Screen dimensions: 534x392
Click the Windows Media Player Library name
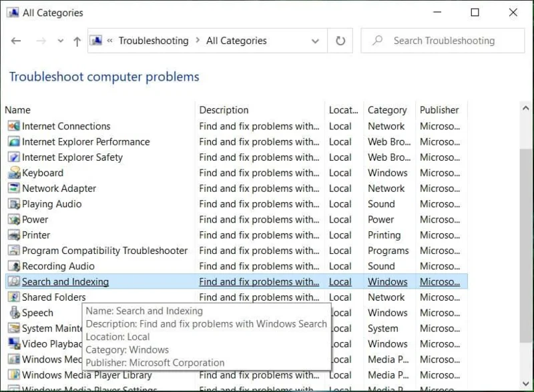pos(87,375)
